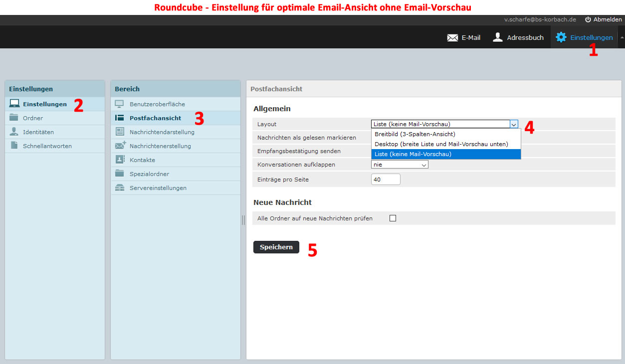Open the Spezialordner section

[176, 174]
